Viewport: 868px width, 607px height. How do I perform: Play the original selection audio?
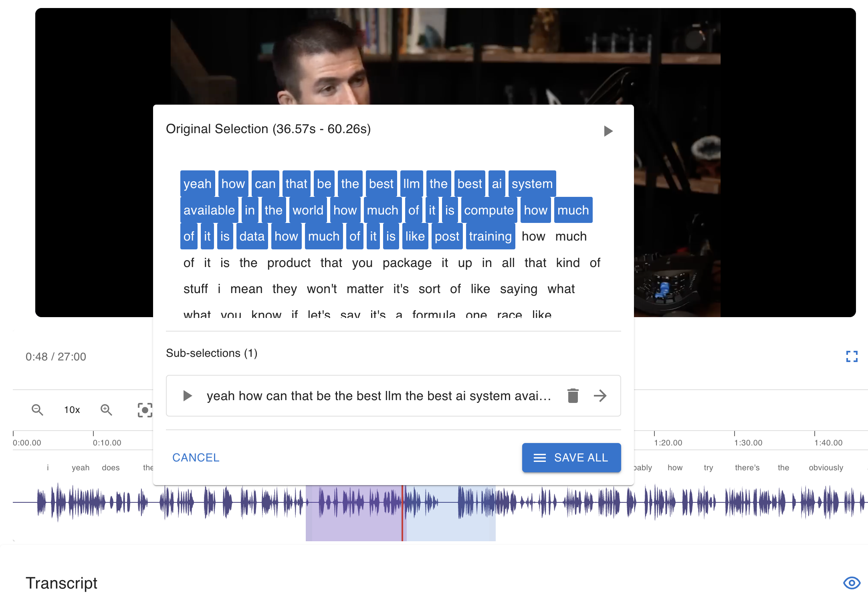[608, 131]
